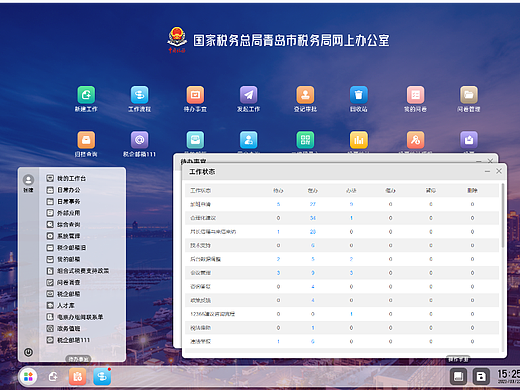The image size is (520, 390).
Task: Select 日常事务 in the start menu
Action: [63, 202]
